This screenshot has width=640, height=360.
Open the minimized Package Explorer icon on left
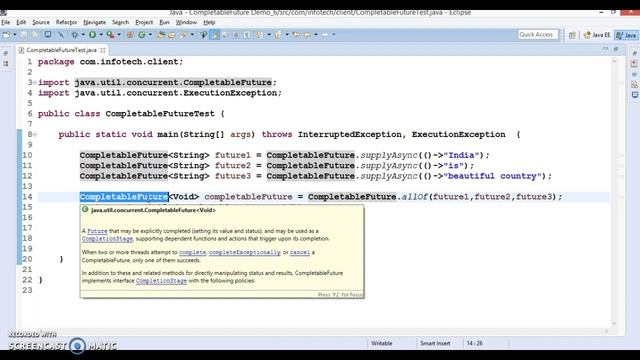coord(6,64)
